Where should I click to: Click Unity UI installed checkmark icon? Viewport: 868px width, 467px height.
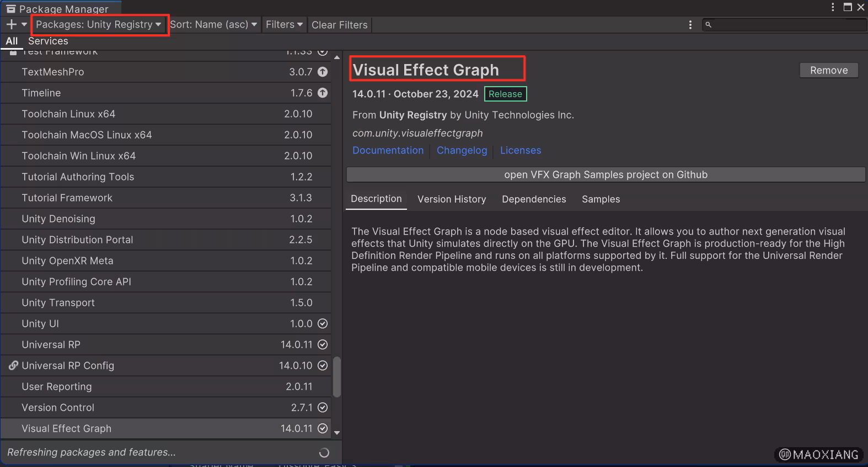(x=323, y=323)
